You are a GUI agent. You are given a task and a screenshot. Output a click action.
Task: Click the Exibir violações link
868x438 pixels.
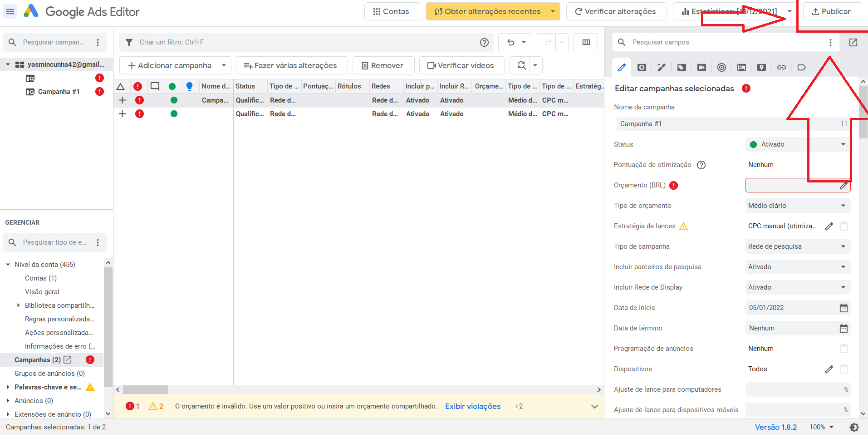[x=472, y=406]
